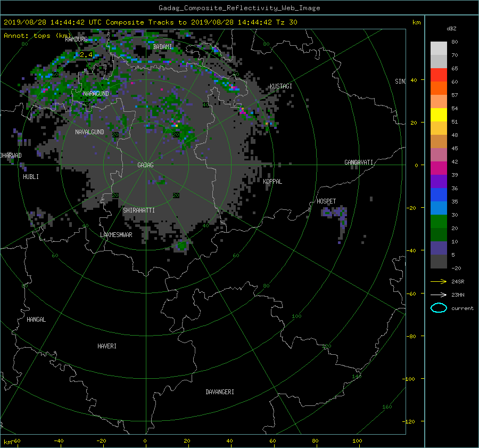Click the RAMDURG label near top
Viewport: 479px width, 448px height.
76,39
